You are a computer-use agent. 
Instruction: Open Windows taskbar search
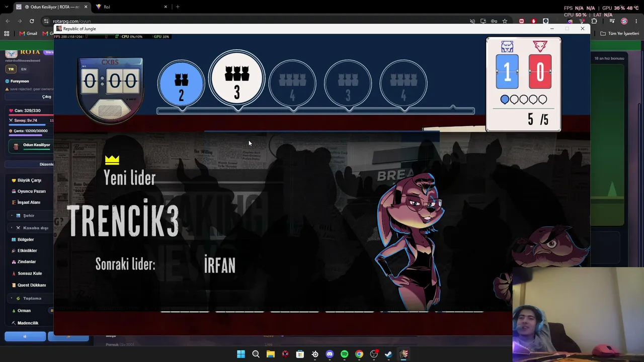pyautogui.click(x=256, y=354)
